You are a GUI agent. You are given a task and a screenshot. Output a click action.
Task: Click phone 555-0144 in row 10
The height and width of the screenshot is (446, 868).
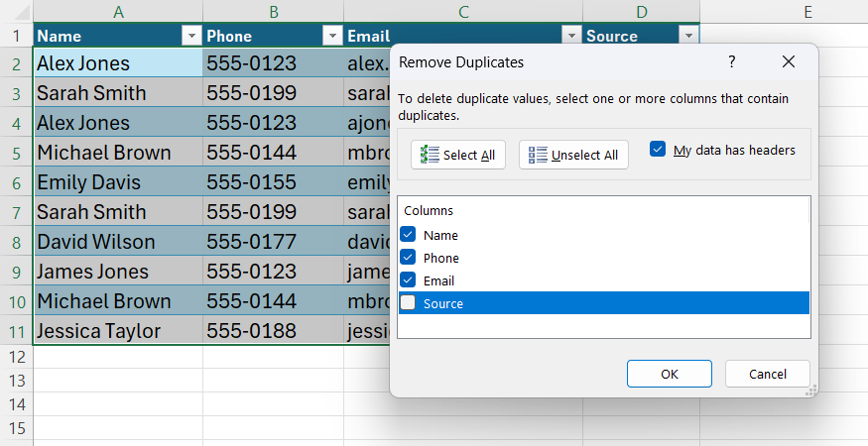click(273, 301)
